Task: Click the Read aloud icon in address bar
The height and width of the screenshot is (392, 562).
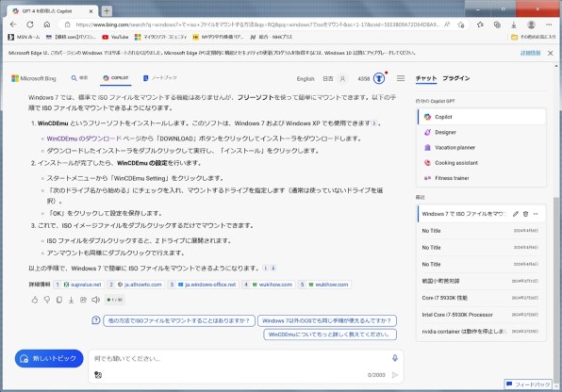Action: tap(447, 24)
